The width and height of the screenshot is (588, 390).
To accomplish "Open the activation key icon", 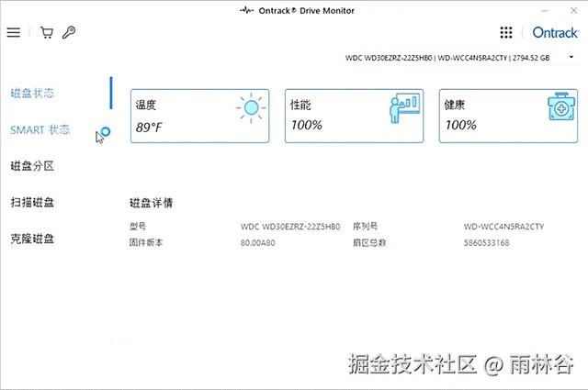I will 69,33.
